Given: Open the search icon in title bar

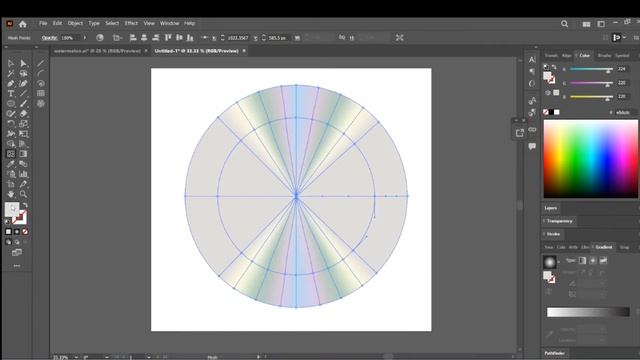Looking at the screenshot, I should click(x=564, y=24).
